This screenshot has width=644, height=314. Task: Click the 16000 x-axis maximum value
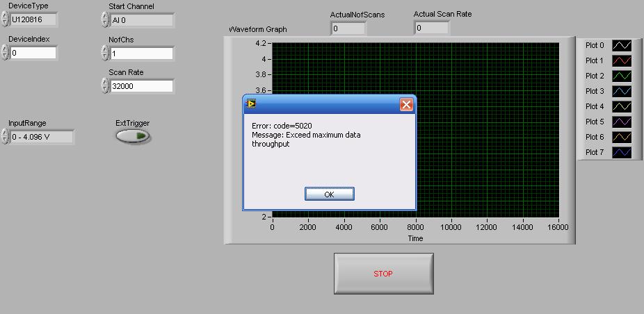(x=557, y=227)
